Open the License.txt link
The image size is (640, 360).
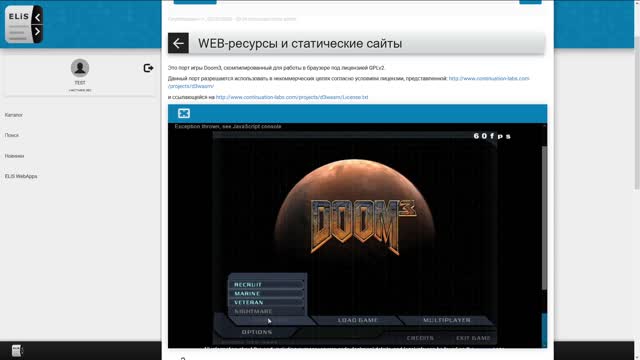point(292,97)
